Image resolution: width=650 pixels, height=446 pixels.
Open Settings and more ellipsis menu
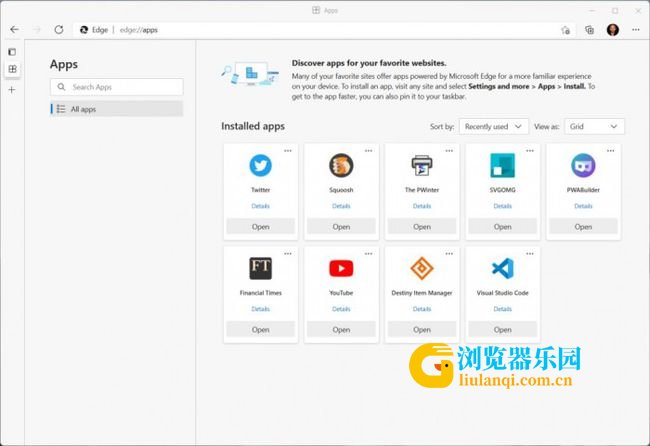click(x=635, y=30)
